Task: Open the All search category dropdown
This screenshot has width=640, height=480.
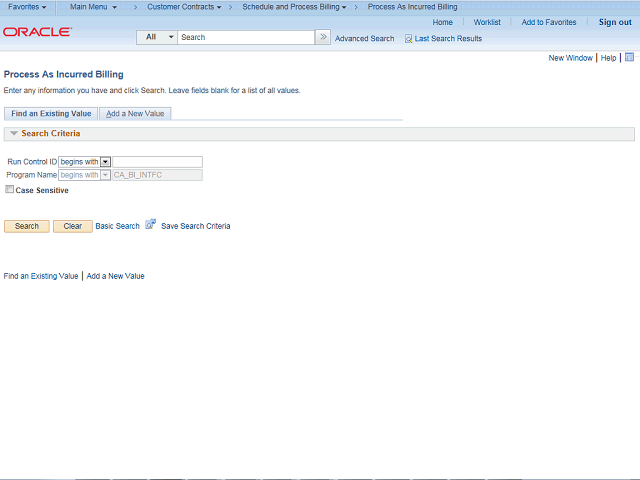Action: tap(157, 37)
